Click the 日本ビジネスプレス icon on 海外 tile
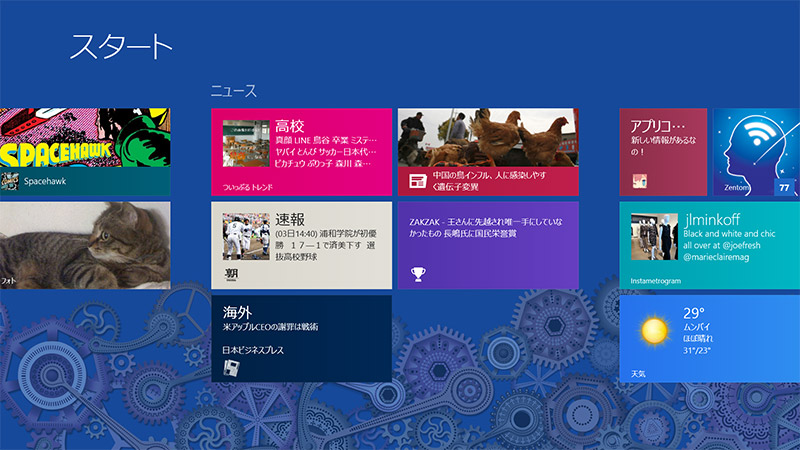The width and height of the screenshot is (800, 450). pyautogui.click(x=231, y=368)
